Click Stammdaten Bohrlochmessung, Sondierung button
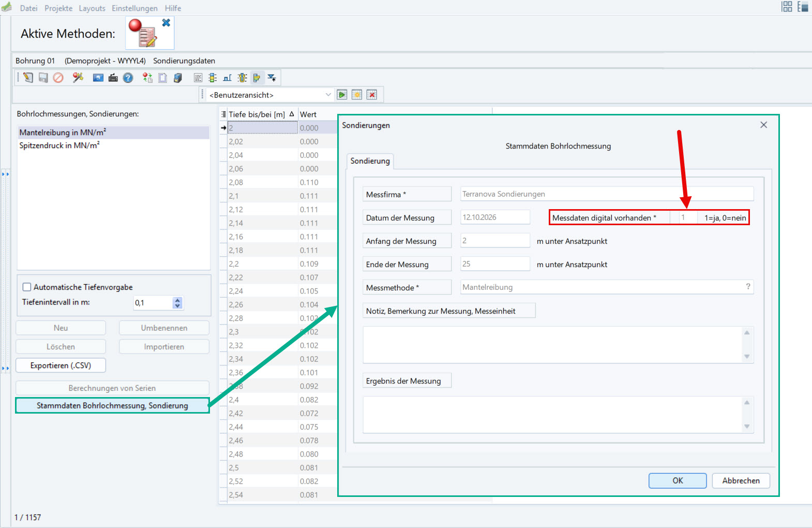 (112, 405)
